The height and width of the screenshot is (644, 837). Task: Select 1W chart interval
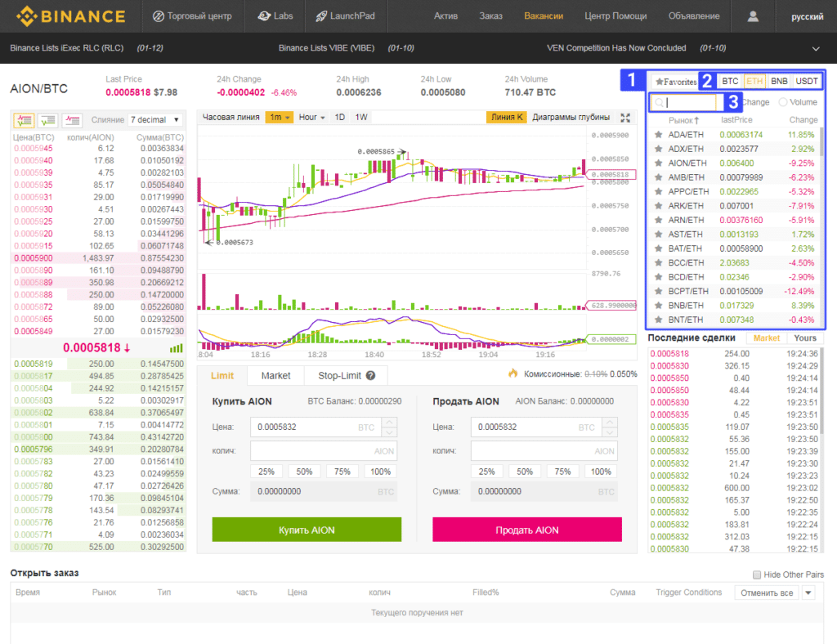point(361,118)
